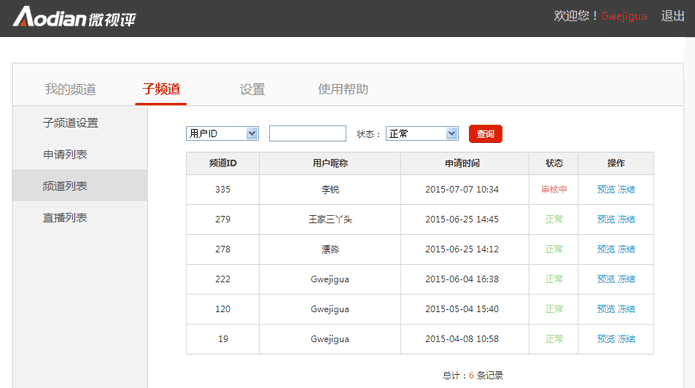Click 退出 to log out

pos(673,16)
